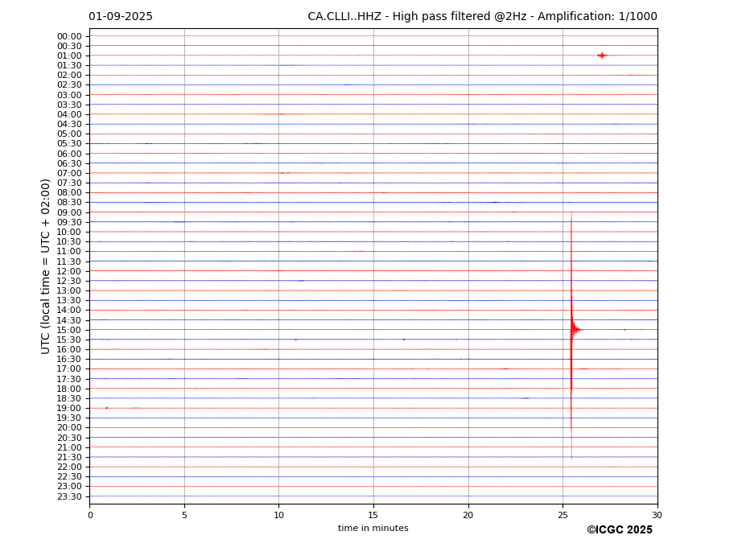Click the 22:00 row label
The width and height of the screenshot is (746, 560).
[x=69, y=467]
